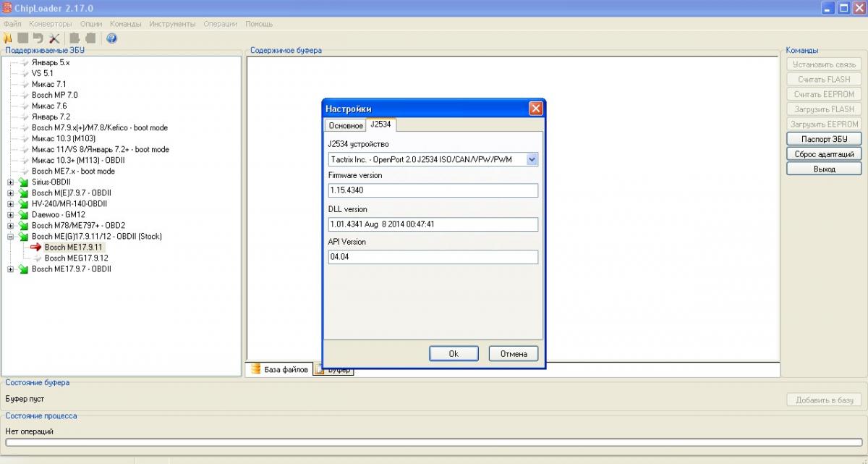Select the J2534 tab in Настройки dialog
Viewport: 868px width, 464px height.
point(380,125)
